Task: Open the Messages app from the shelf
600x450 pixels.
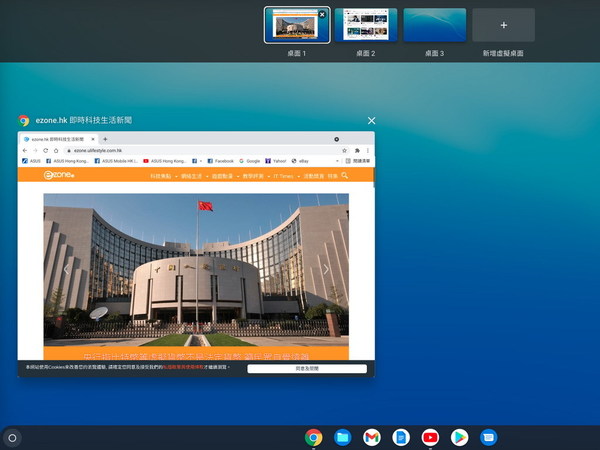Action: pyautogui.click(x=489, y=437)
